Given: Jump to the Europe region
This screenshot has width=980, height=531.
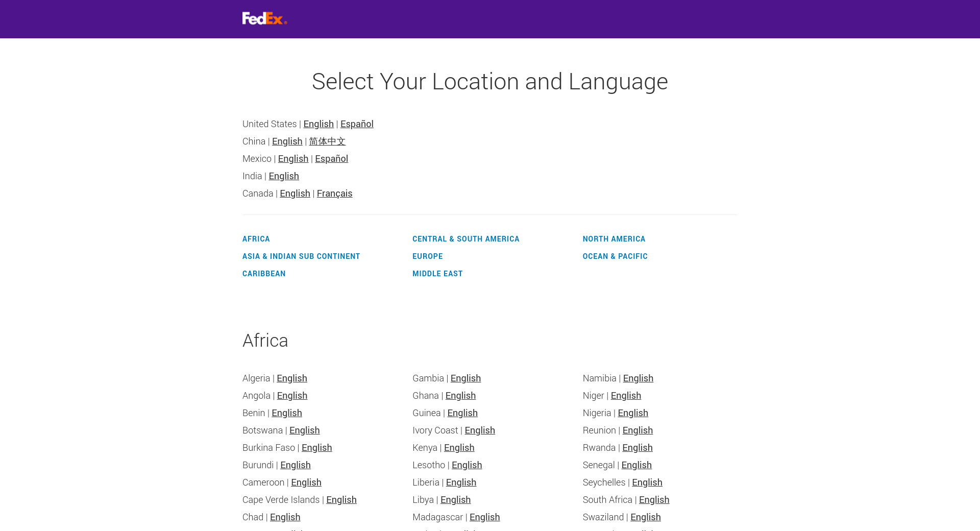Looking at the screenshot, I should (x=428, y=256).
